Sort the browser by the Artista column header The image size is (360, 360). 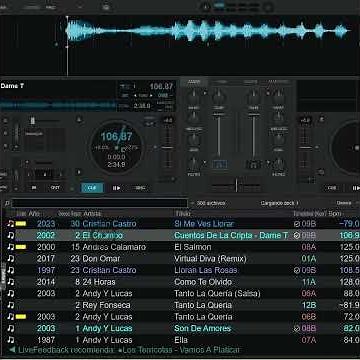(92, 214)
